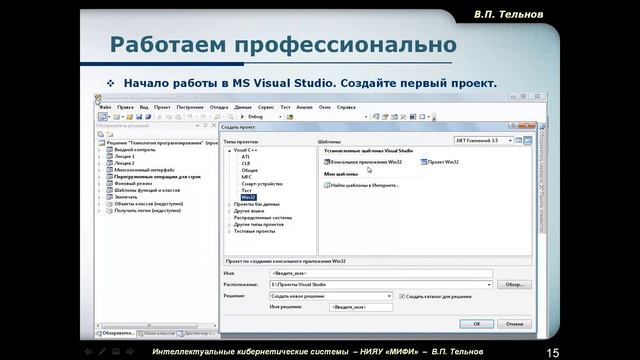The width and height of the screenshot is (640, 360).
Task: Open the Файл menu
Action: [105, 107]
